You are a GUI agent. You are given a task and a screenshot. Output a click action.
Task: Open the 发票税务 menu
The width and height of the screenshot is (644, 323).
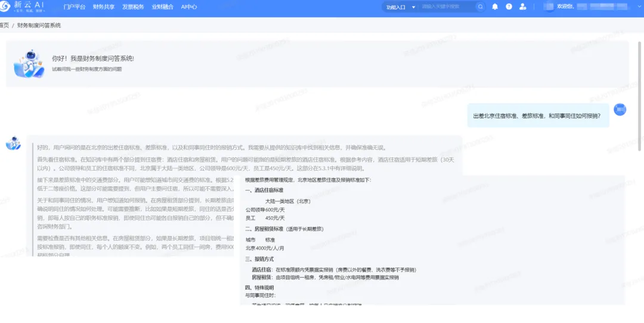tap(133, 7)
